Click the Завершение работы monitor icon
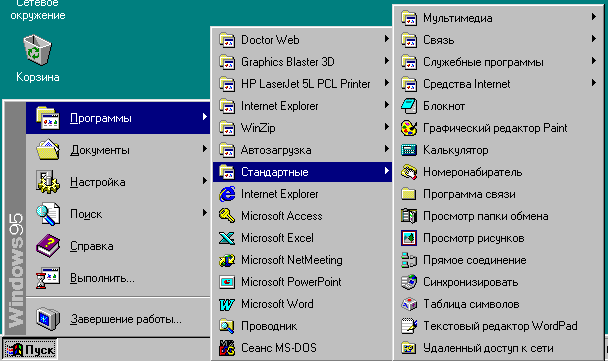Image resolution: width=608 pixels, height=361 pixels. (48, 319)
